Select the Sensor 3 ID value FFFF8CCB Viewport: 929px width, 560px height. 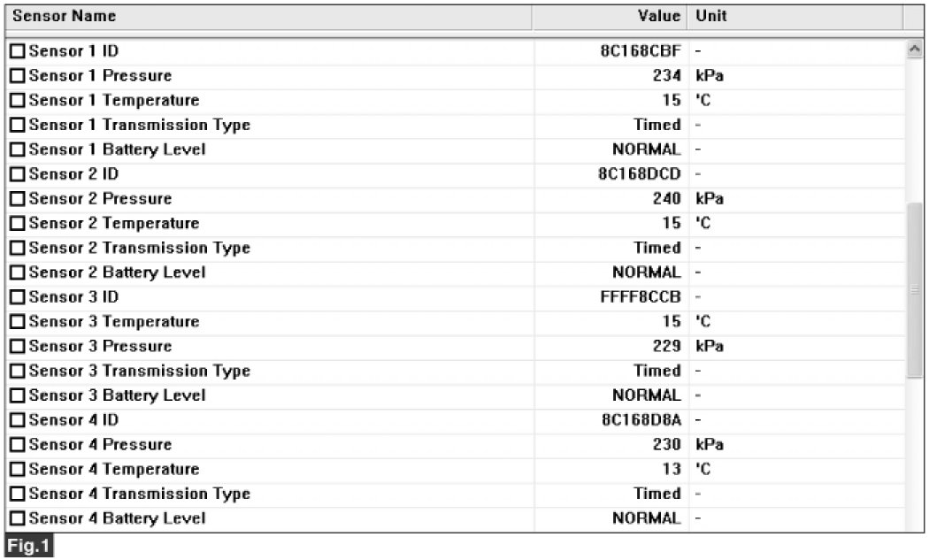(641, 297)
